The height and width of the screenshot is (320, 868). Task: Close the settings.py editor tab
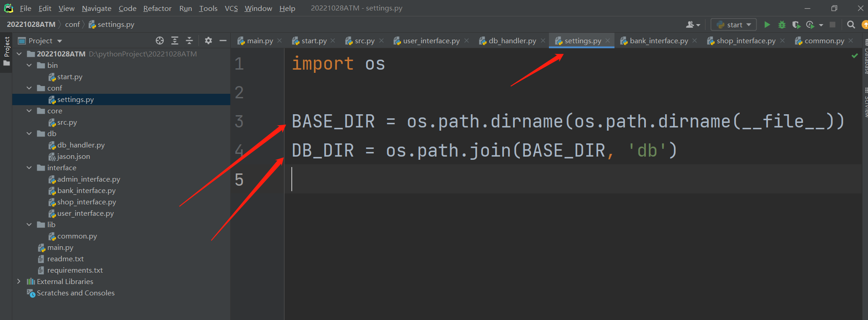point(608,41)
